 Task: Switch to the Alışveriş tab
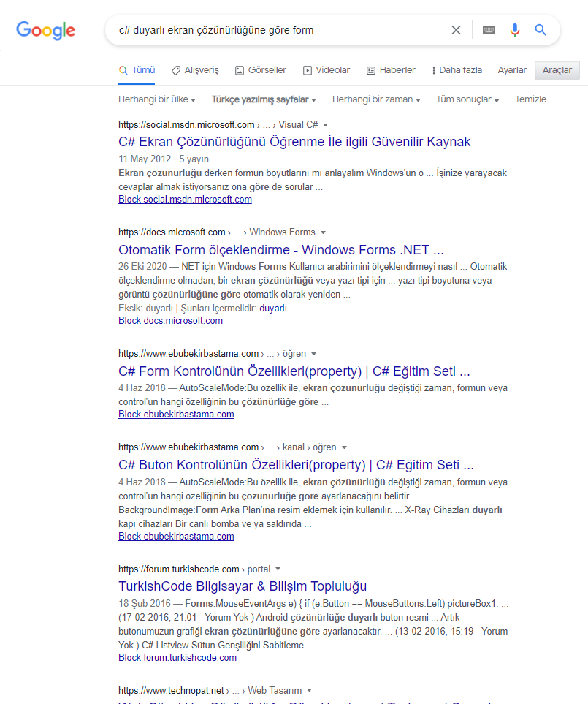pyautogui.click(x=195, y=70)
